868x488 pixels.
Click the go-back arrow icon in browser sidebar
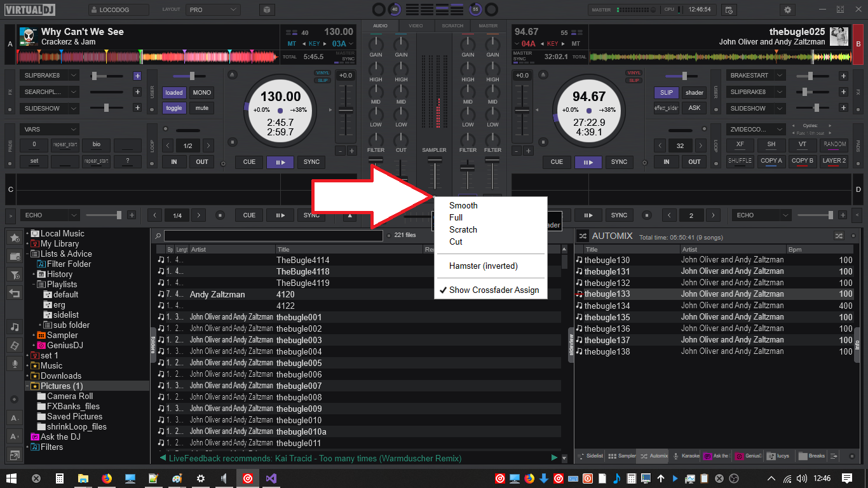(15, 293)
